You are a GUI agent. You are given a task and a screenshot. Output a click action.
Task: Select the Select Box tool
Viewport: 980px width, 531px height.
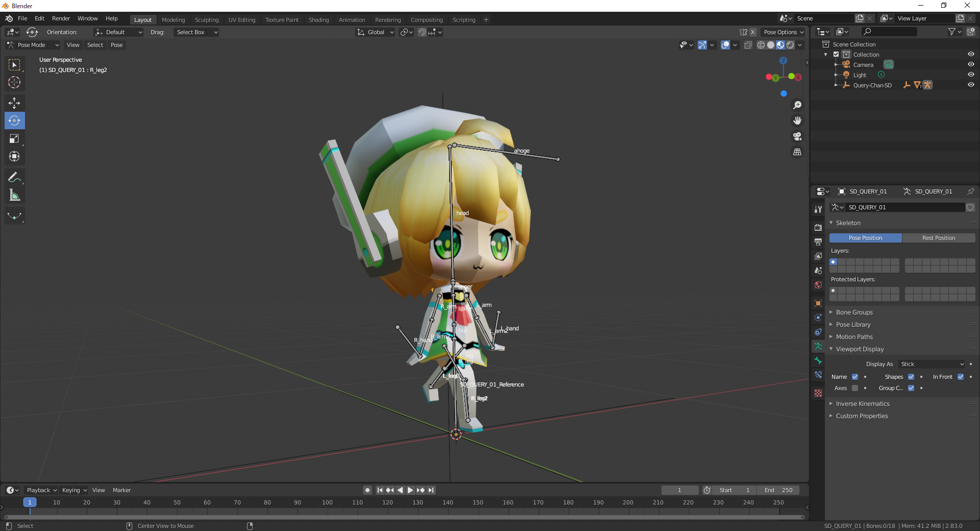[x=14, y=65]
